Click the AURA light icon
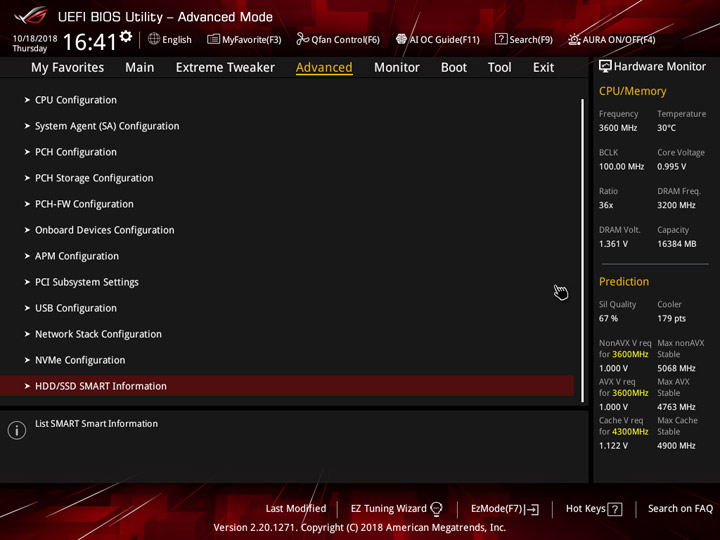This screenshot has height=540, width=720. click(x=574, y=39)
